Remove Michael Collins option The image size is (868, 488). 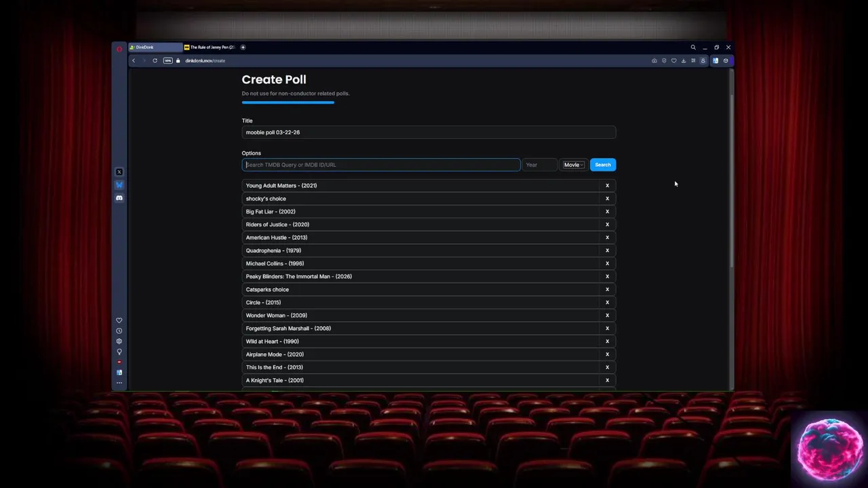(608, 264)
